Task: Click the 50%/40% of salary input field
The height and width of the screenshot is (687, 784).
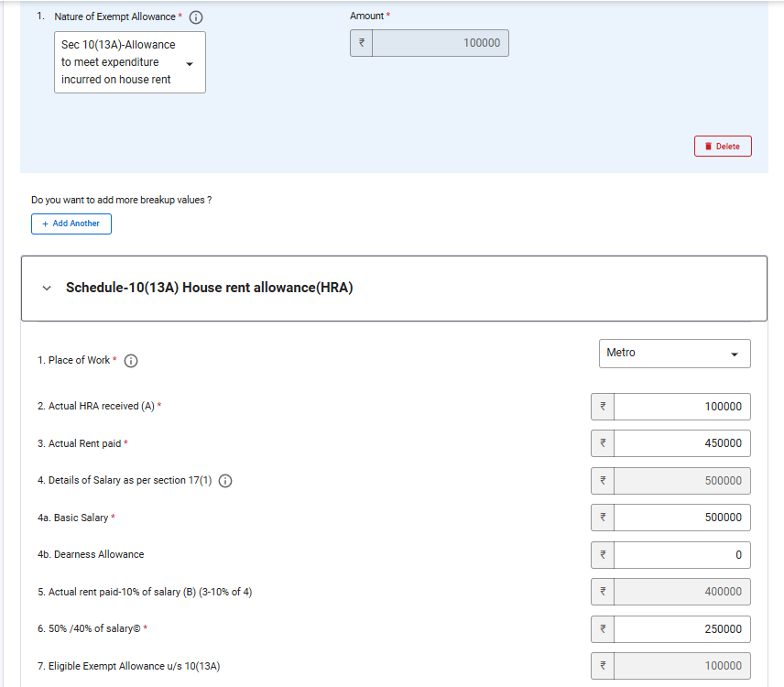Action: tap(681, 629)
